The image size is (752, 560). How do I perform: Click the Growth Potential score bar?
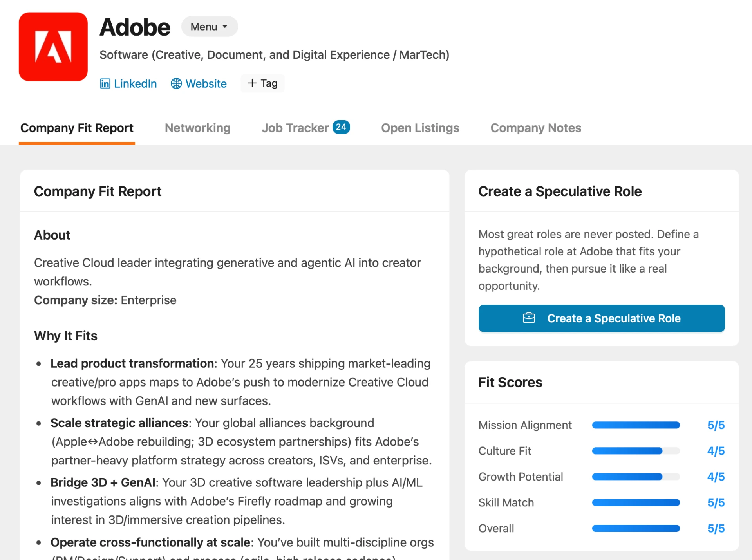point(636,477)
